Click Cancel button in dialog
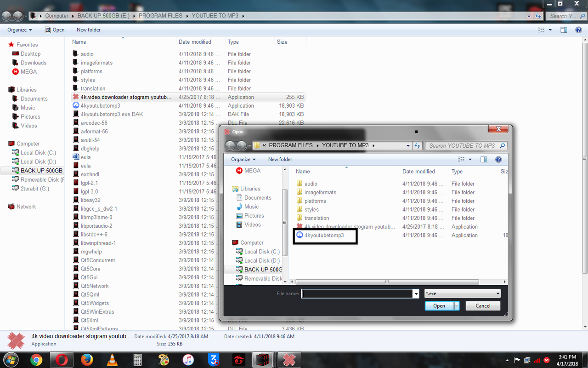The height and width of the screenshot is (368, 588). click(483, 306)
